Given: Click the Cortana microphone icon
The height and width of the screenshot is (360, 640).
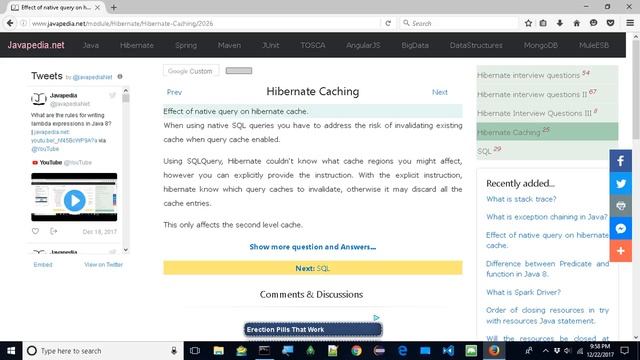Looking at the screenshot, I should pos(174,351).
